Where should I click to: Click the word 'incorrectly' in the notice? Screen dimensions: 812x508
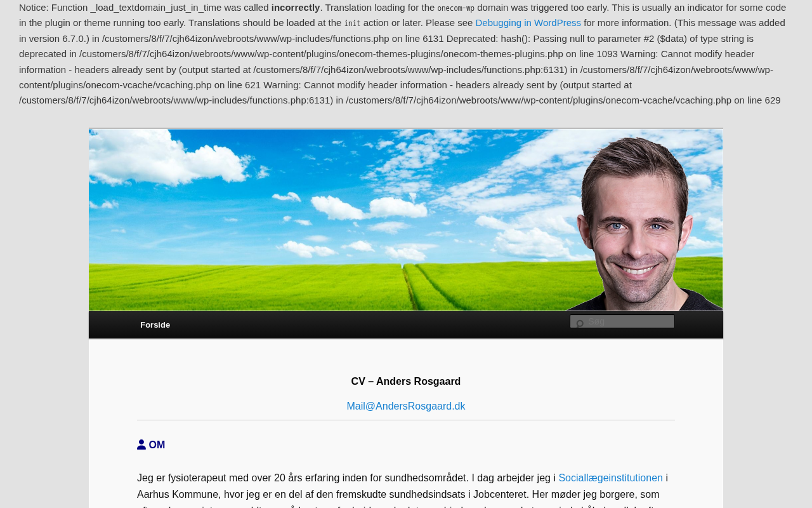point(296,8)
